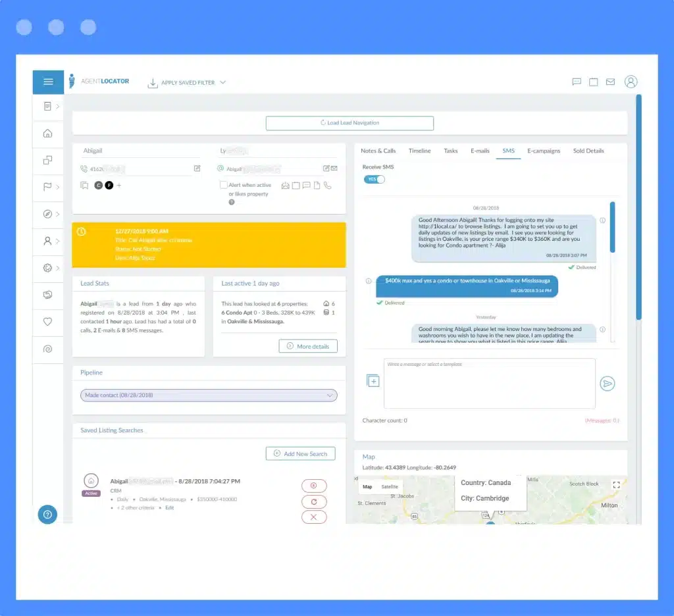Image resolution: width=674 pixels, height=616 pixels.
Task: Switch map to Satellite view
Action: (x=390, y=487)
